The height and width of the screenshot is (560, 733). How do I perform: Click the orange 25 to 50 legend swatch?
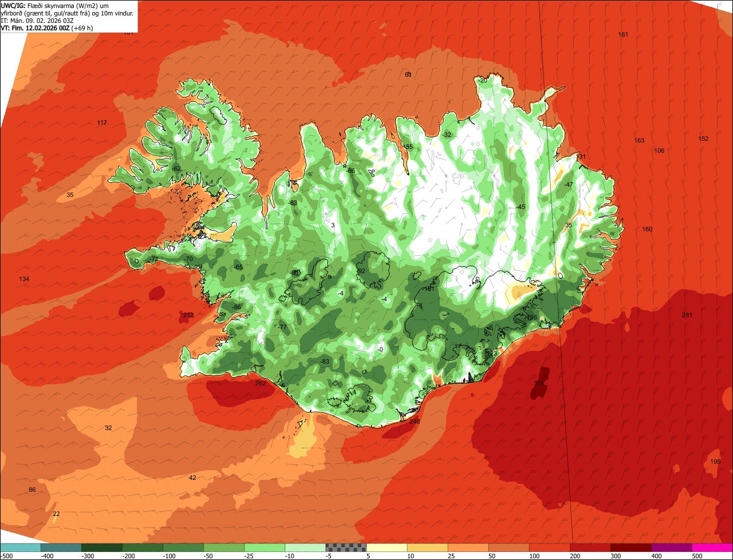pos(468,547)
